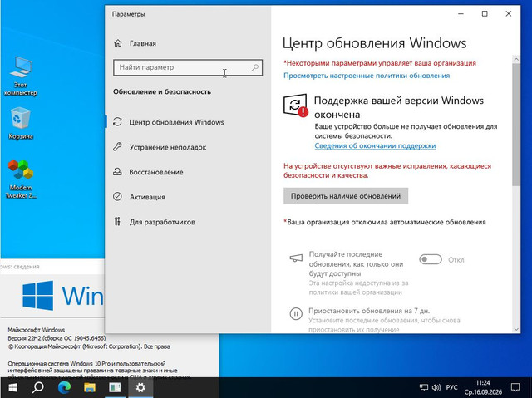Click the scrollbar up arrow in Settings
Image resolution: width=532 pixels, height=398 pixels.
point(516,59)
